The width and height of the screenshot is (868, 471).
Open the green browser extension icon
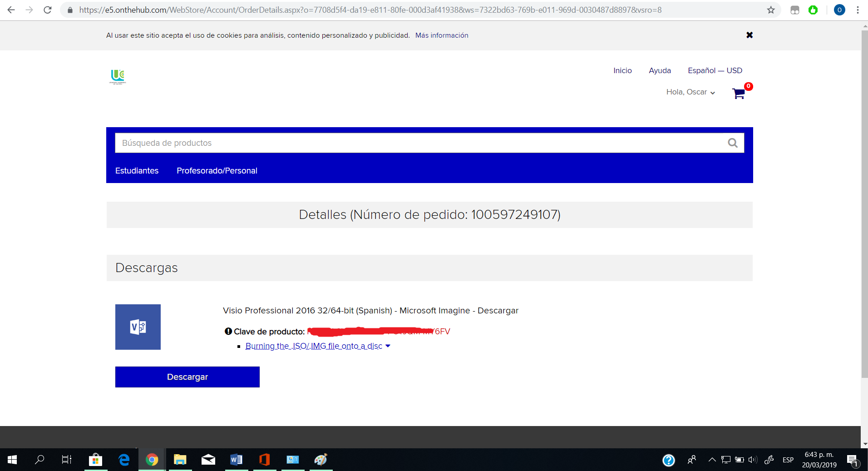(813, 10)
